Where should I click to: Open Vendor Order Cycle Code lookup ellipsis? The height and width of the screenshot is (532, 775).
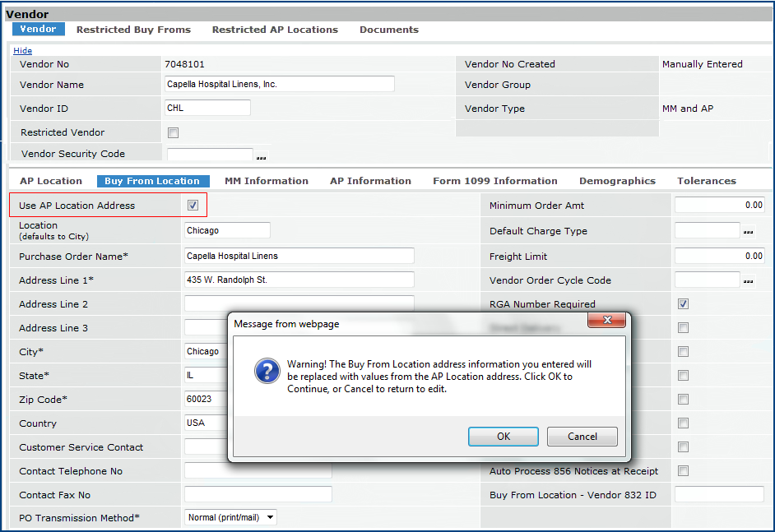pyautogui.click(x=748, y=281)
